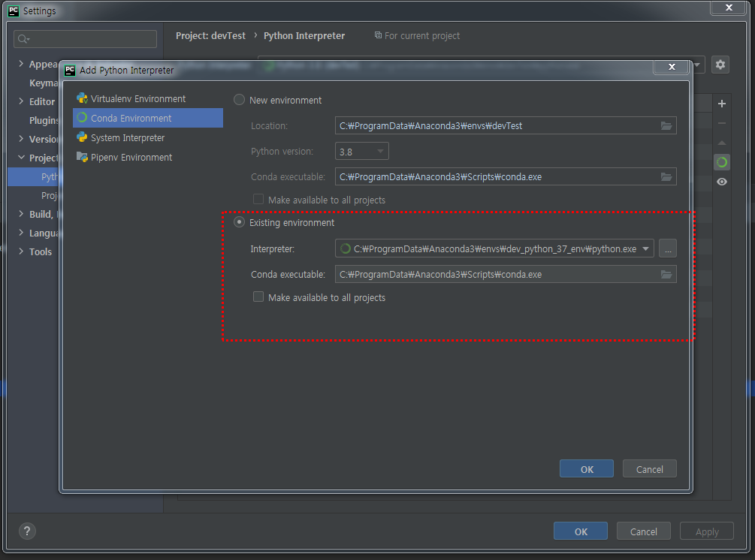This screenshot has height=560, width=755.
Task: Click the PyCharm logo in Settings title bar
Action: pyautogui.click(x=14, y=11)
